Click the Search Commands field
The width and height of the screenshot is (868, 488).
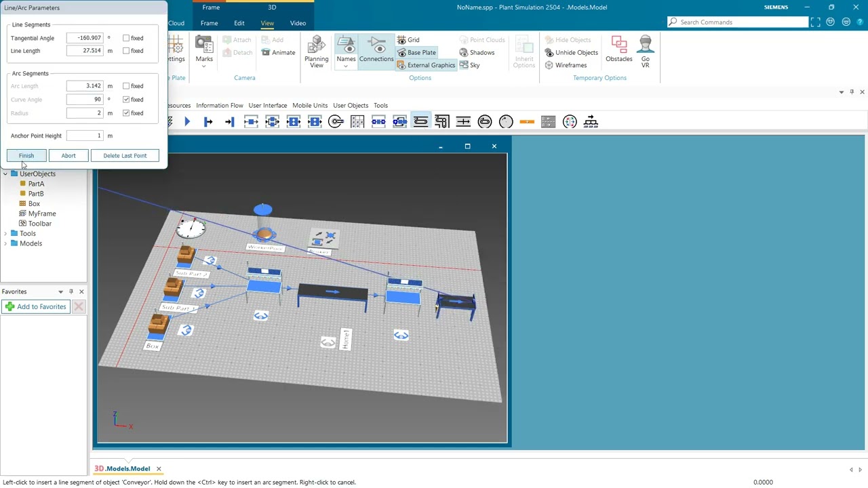click(738, 22)
